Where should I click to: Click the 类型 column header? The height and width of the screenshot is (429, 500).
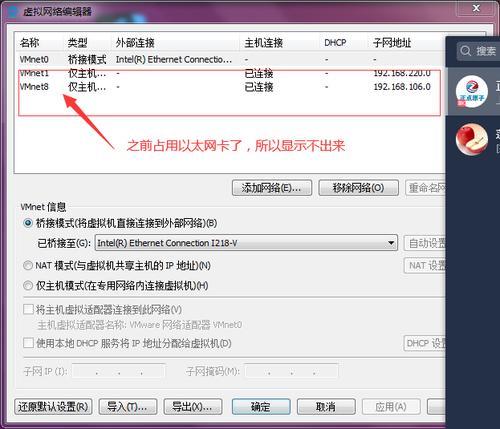coord(87,43)
